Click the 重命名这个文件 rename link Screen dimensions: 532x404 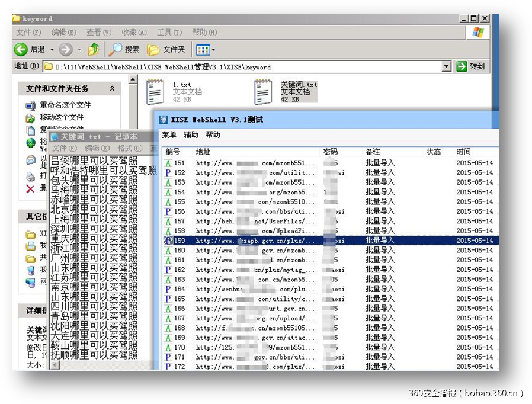(x=65, y=105)
